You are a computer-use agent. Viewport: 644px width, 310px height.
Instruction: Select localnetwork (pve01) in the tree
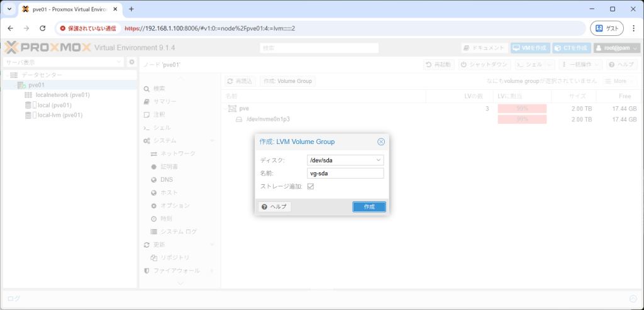(63, 95)
